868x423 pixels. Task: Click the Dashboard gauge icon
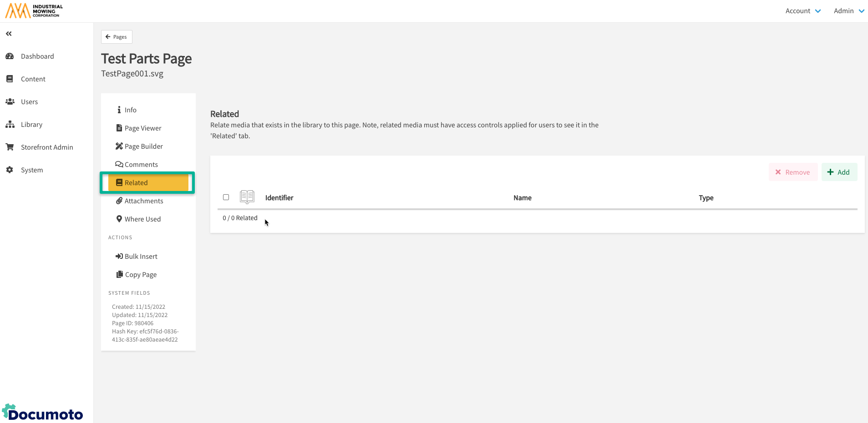[10, 56]
